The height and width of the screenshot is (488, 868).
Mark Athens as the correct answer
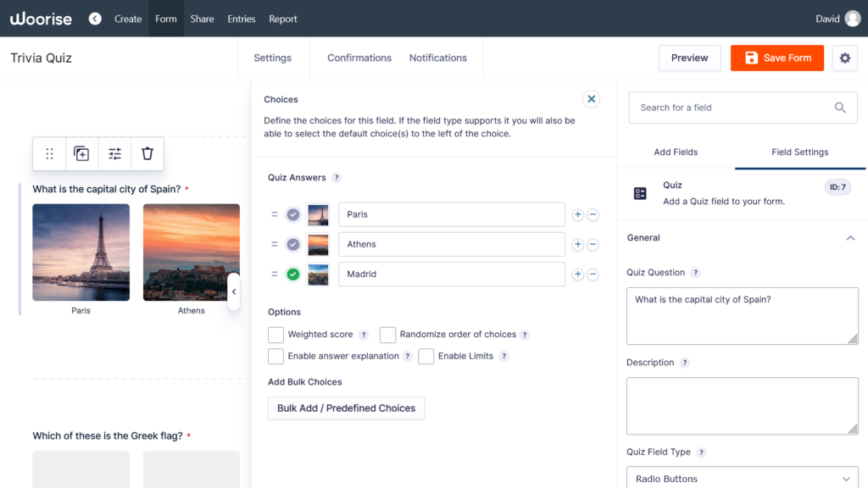[x=293, y=245]
